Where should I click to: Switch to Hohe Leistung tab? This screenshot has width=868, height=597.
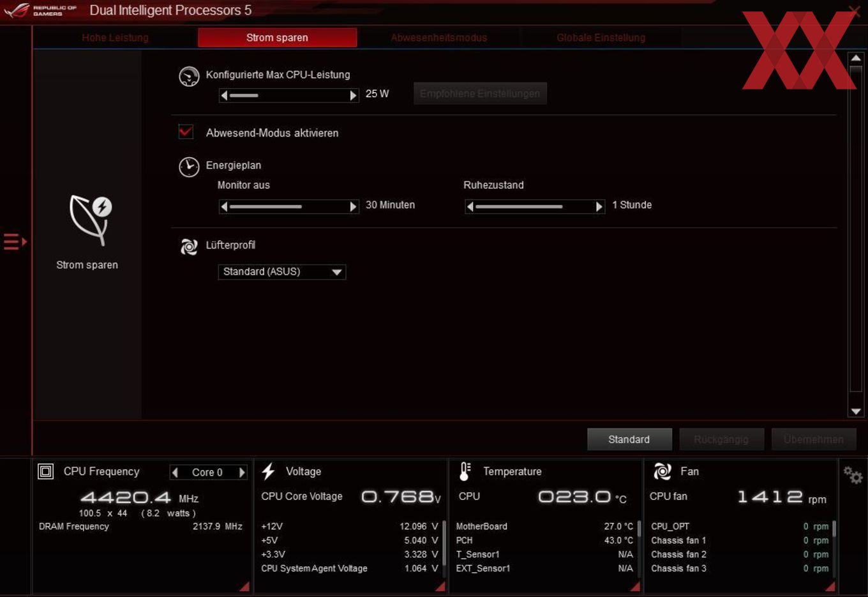[x=115, y=38]
